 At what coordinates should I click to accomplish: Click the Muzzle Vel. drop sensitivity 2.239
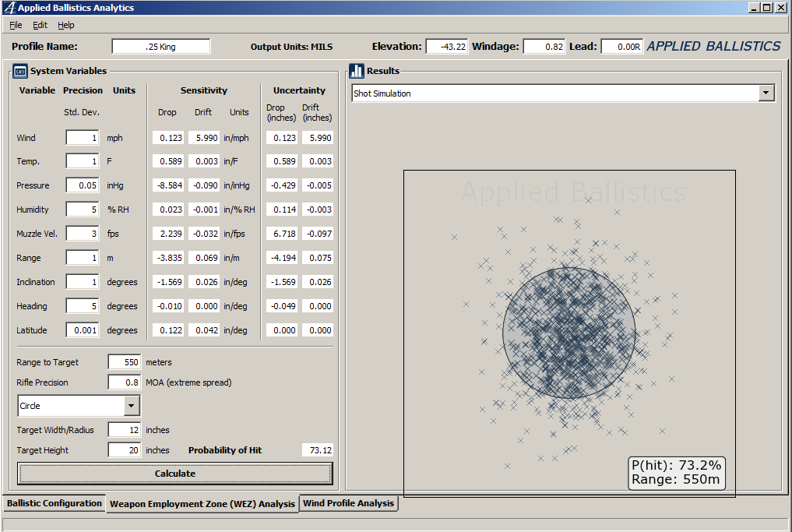click(x=168, y=234)
